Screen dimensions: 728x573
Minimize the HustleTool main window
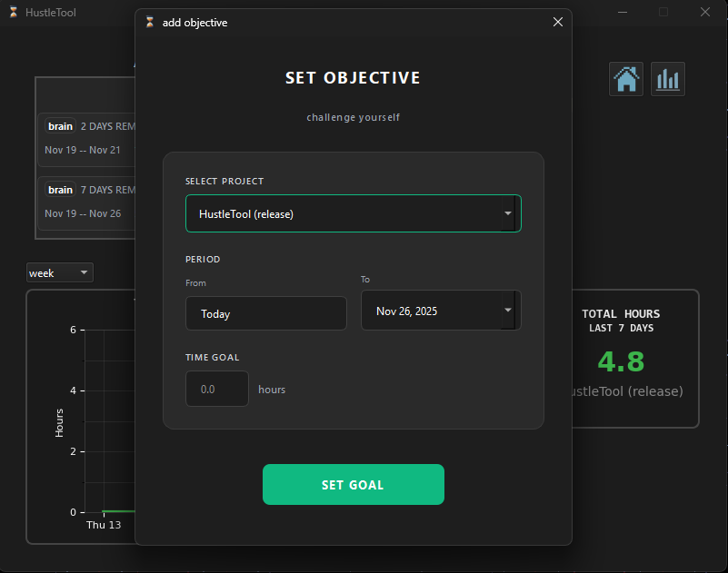pos(623,12)
